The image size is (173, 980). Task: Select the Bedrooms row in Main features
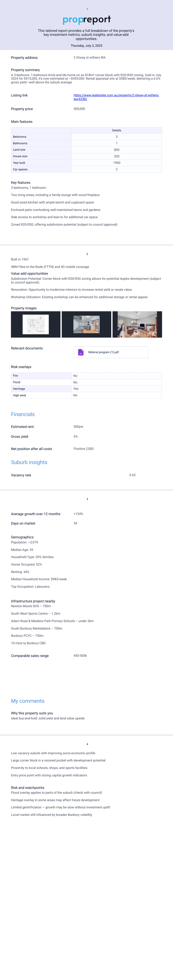point(86,136)
